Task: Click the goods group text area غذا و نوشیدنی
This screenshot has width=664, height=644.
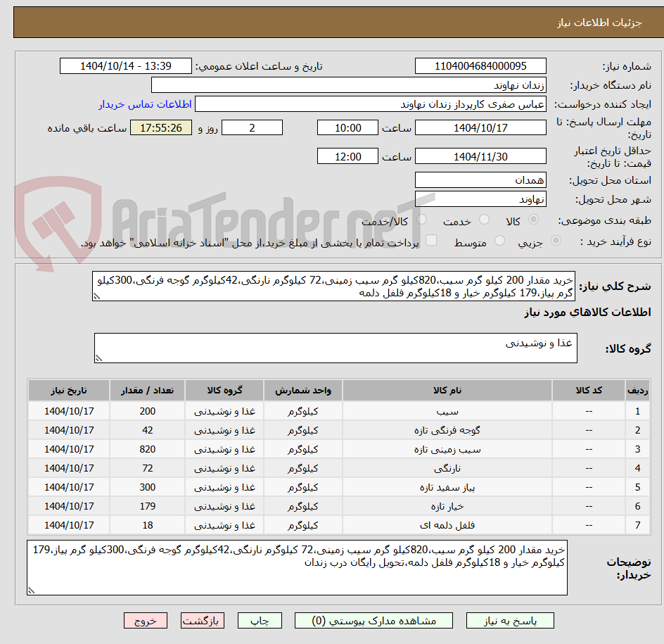Action: pos(336,348)
